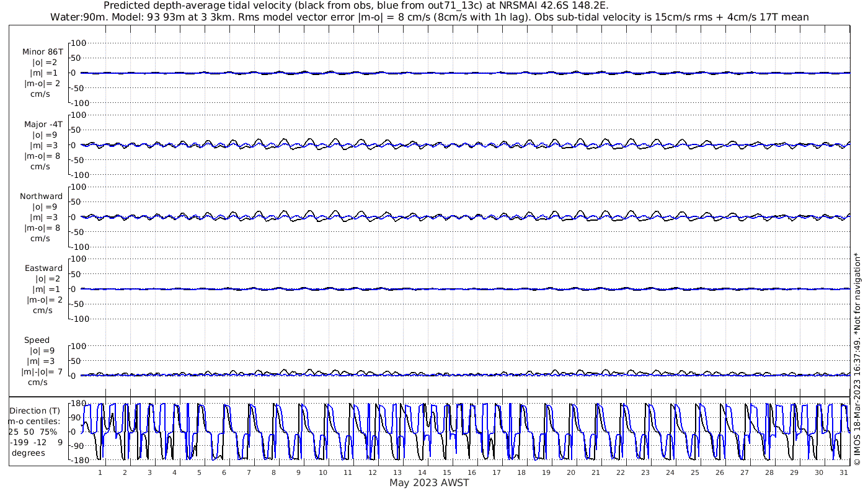Click day 1 on the date axis
Screen dimensions: 868x496
pos(100,472)
